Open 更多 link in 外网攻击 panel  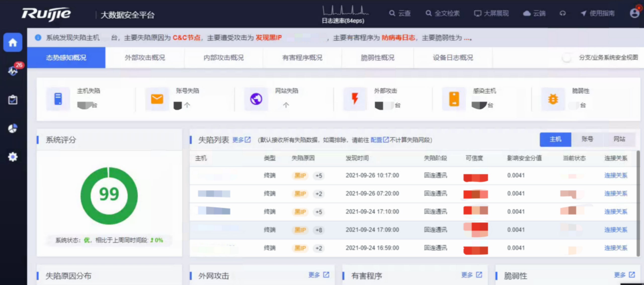pyautogui.click(x=319, y=275)
